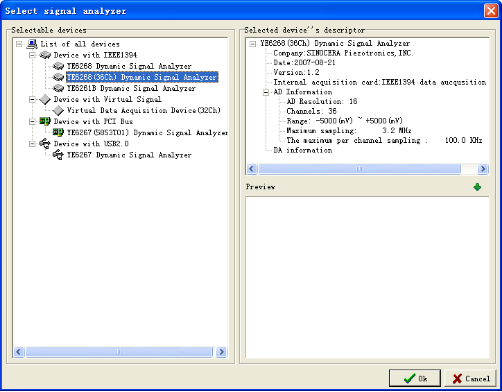Click right arrow of descriptor scrollbar
The width and height of the screenshot is (502, 392).
tap(483, 169)
